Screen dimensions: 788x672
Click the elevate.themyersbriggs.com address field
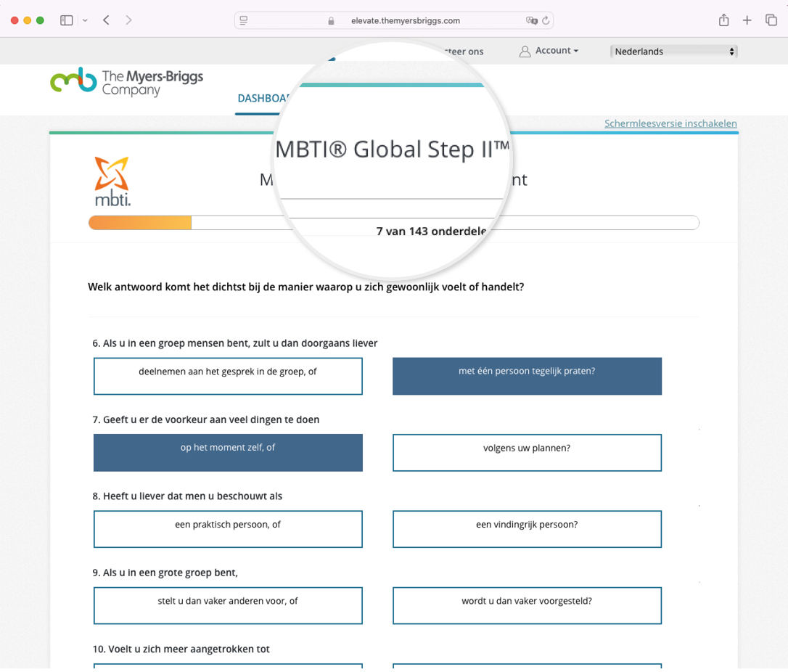click(394, 20)
